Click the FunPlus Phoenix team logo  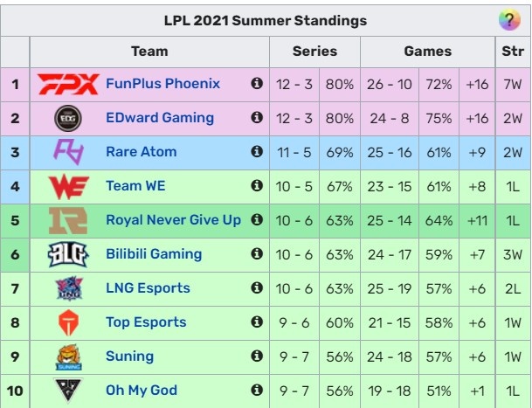68,85
